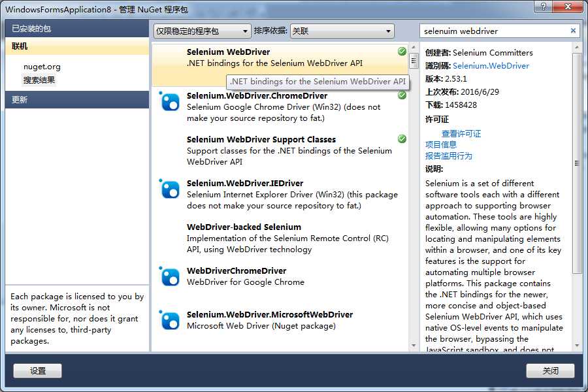Click the help question mark button
Screen dimensions: 588x392
[544, 7]
